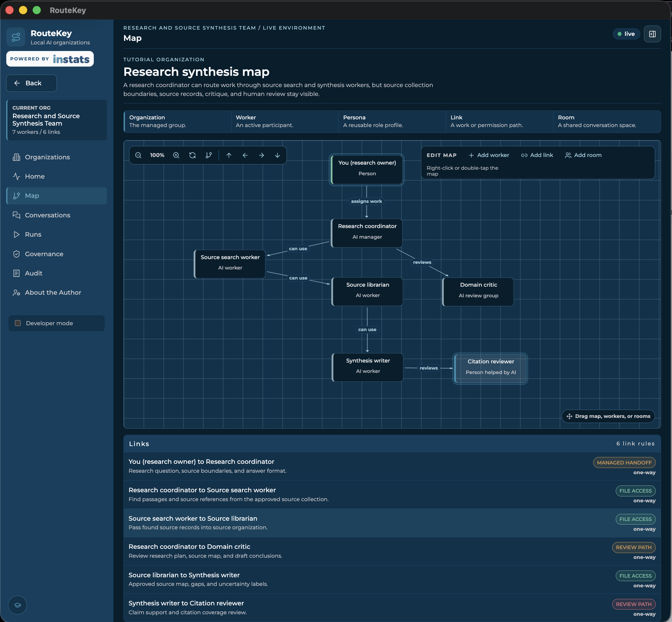Click the 100% zoom level label
The width and height of the screenshot is (672, 622).
click(157, 155)
